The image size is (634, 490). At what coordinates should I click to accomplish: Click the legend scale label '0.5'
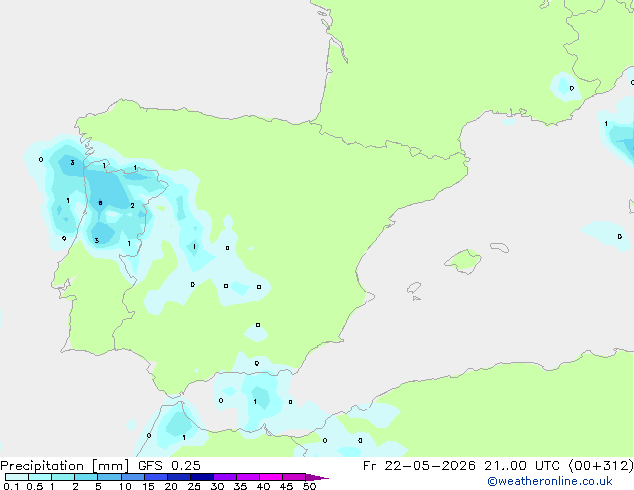[x=35, y=486]
